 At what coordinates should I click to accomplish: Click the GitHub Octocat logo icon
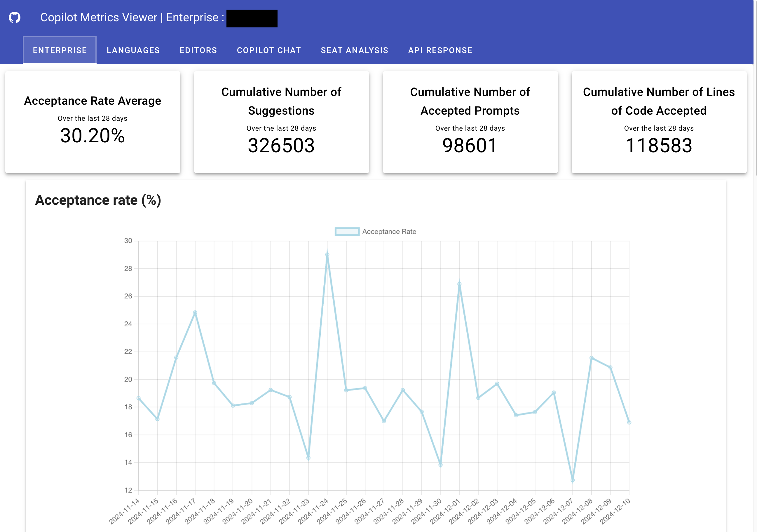[15, 17]
